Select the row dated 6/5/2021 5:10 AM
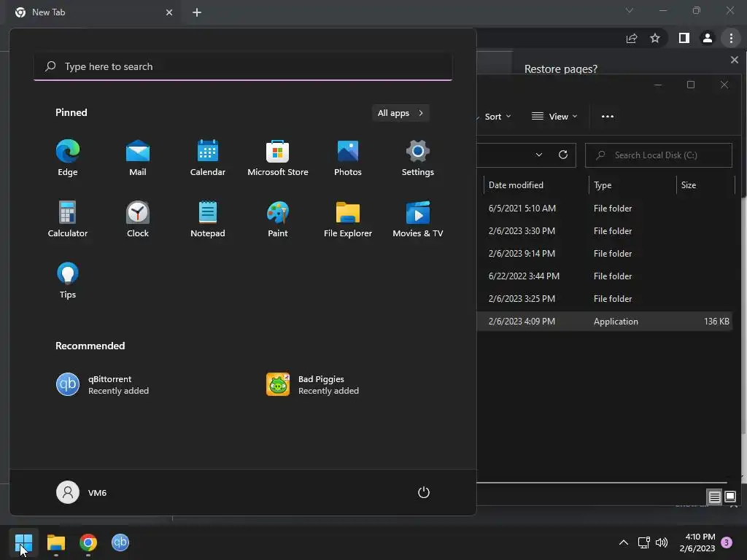The width and height of the screenshot is (747, 560). point(605,209)
